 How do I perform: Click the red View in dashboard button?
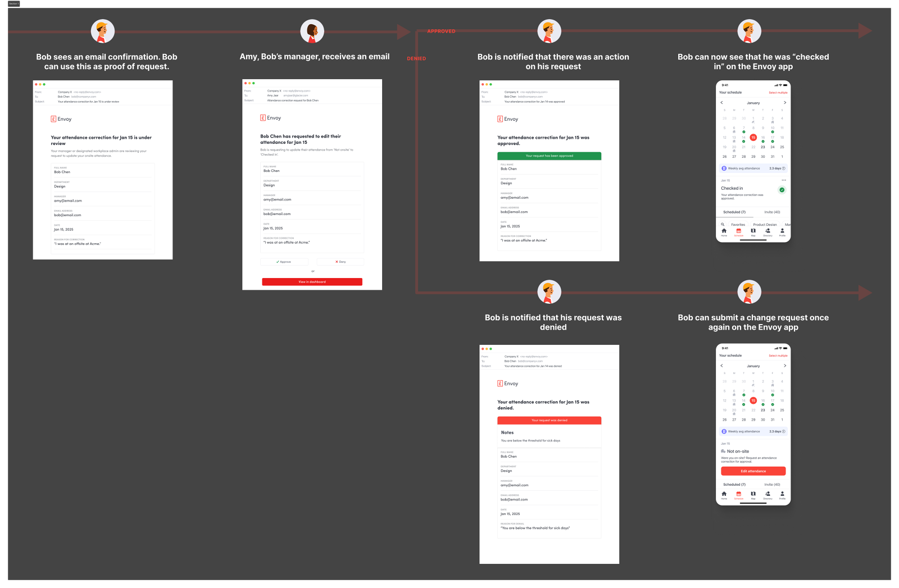312,282
